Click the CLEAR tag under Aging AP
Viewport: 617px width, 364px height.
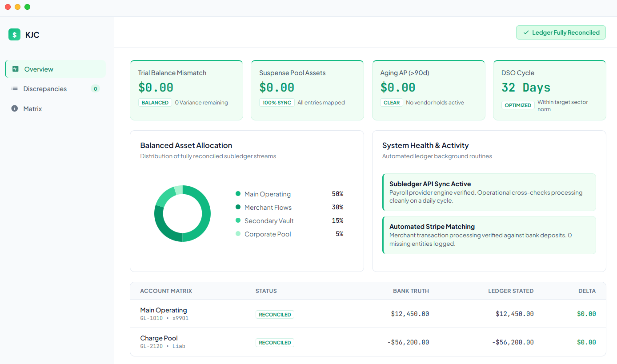click(392, 103)
